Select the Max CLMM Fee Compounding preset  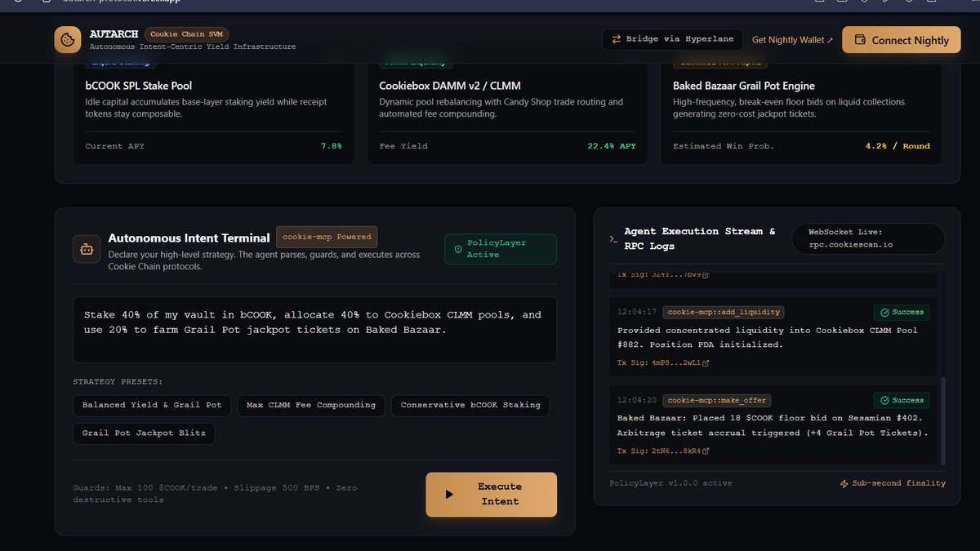point(311,405)
